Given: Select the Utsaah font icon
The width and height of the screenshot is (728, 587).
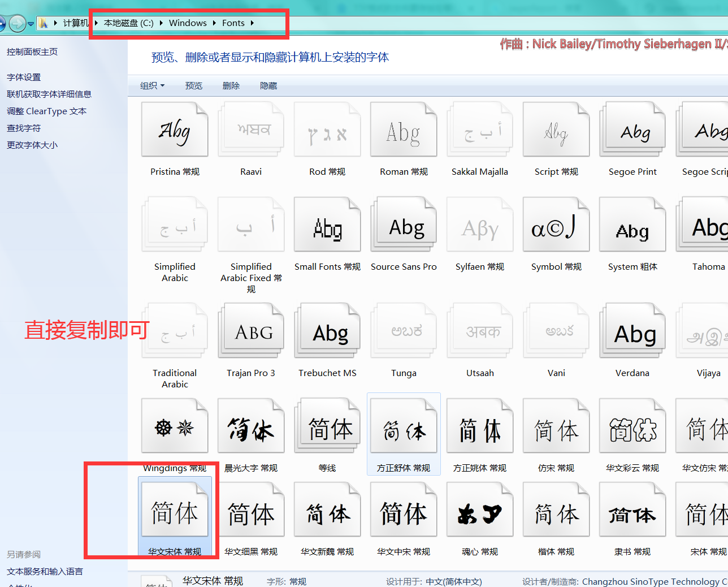Looking at the screenshot, I should [480, 331].
